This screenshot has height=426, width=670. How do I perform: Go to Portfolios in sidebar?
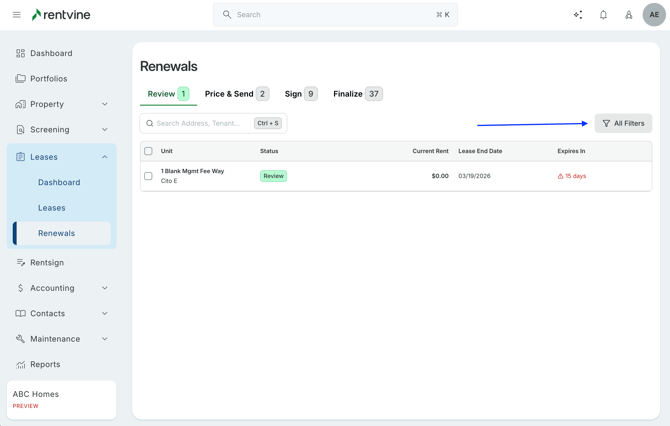pyautogui.click(x=48, y=79)
